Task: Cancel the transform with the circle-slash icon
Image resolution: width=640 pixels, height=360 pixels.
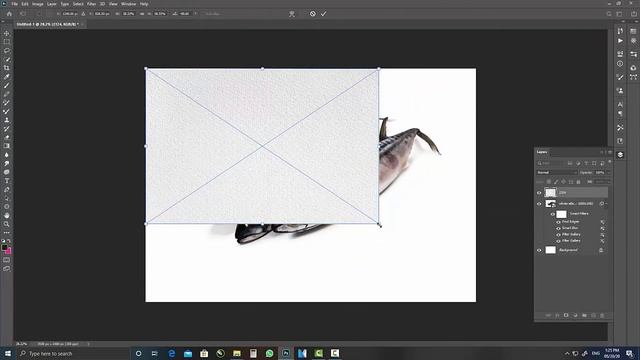Action: [x=313, y=13]
